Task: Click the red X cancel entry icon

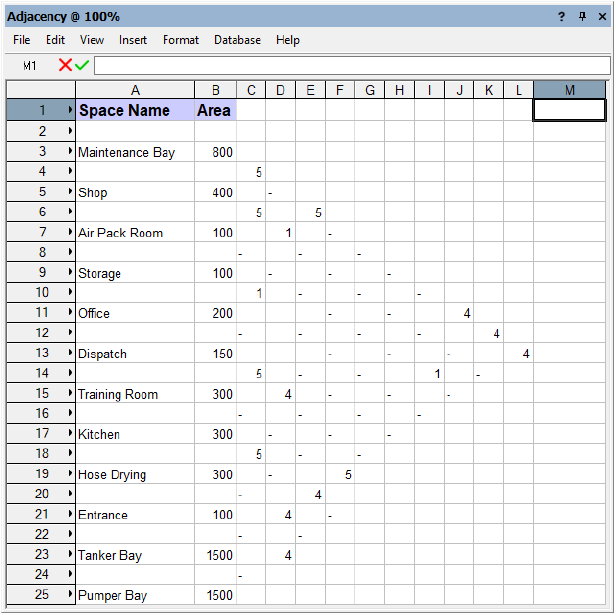Action: point(65,65)
